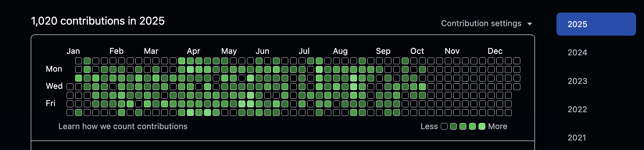Click the Fri weekday label

[x=51, y=103]
